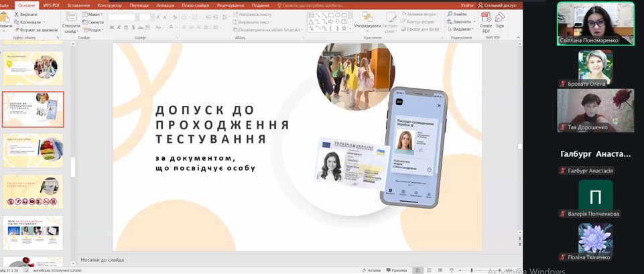Click the Спільний доступ share button
This screenshot has width=644, height=274.
click(x=497, y=5)
